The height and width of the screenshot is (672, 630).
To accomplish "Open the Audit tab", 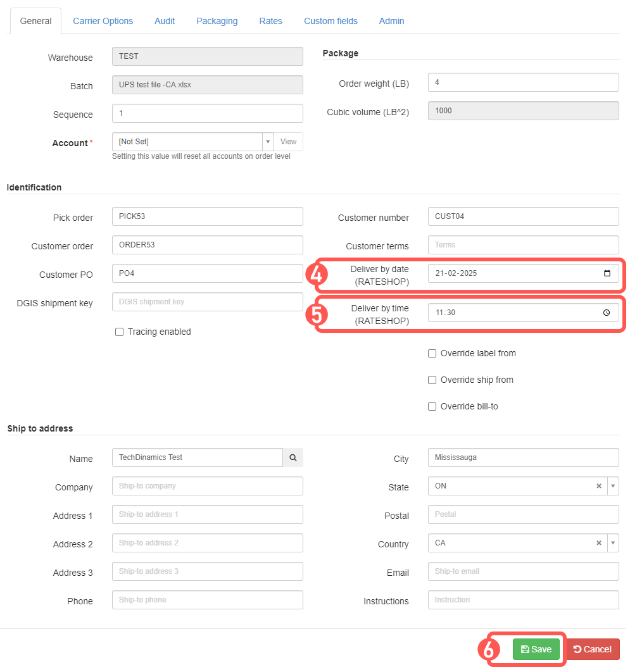I will coord(165,21).
